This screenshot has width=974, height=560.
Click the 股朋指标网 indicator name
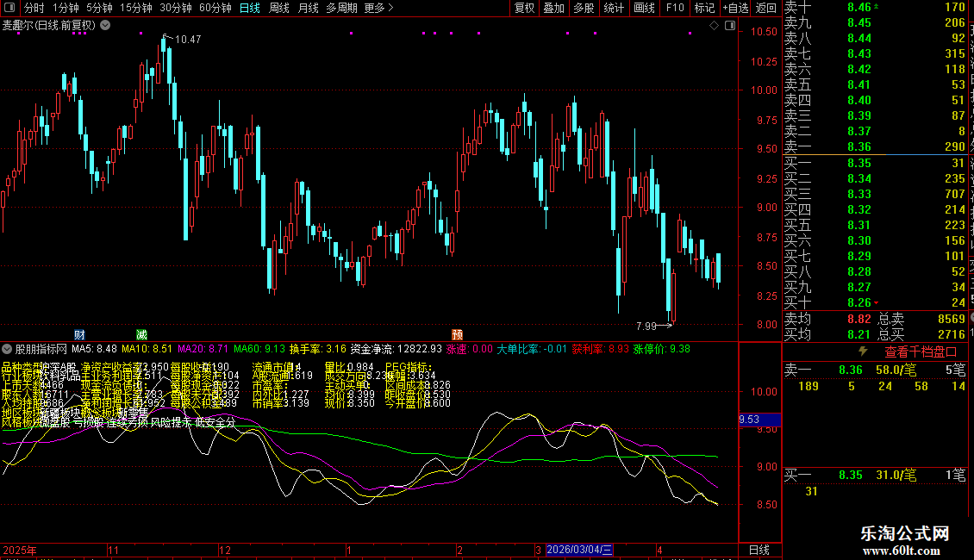coord(41,349)
